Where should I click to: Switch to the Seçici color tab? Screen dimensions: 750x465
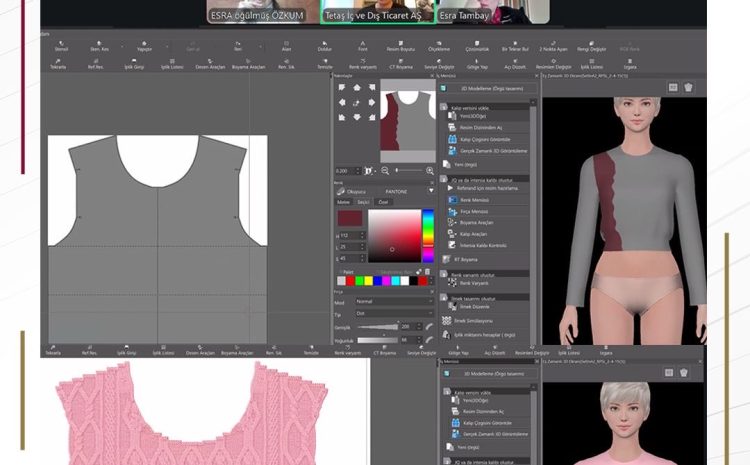[x=365, y=201]
